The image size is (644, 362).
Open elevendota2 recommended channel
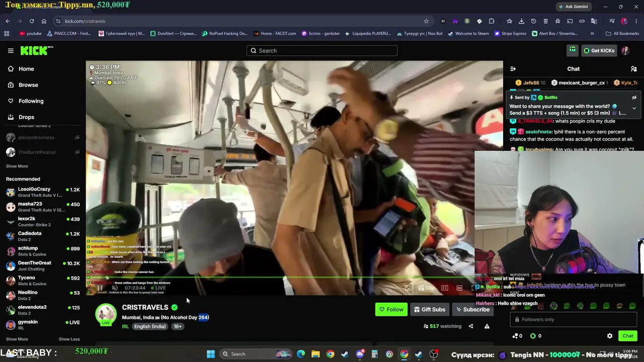[43, 310]
